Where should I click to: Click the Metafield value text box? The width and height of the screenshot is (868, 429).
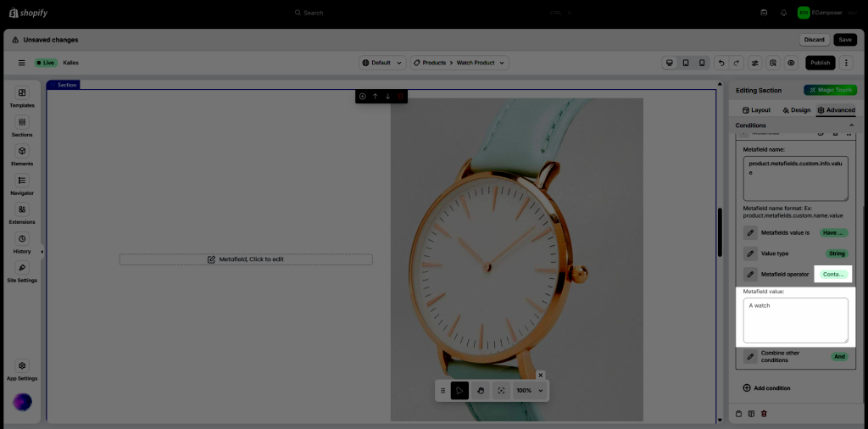pyautogui.click(x=795, y=320)
